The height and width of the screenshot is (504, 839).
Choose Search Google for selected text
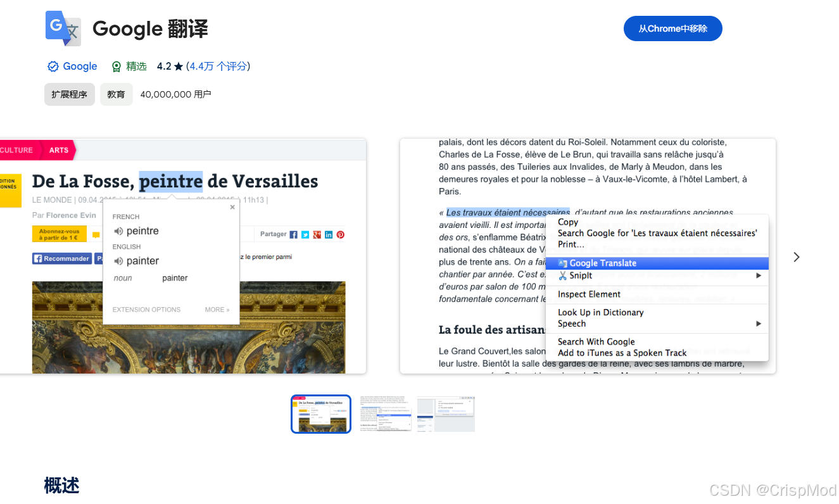[657, 233]
